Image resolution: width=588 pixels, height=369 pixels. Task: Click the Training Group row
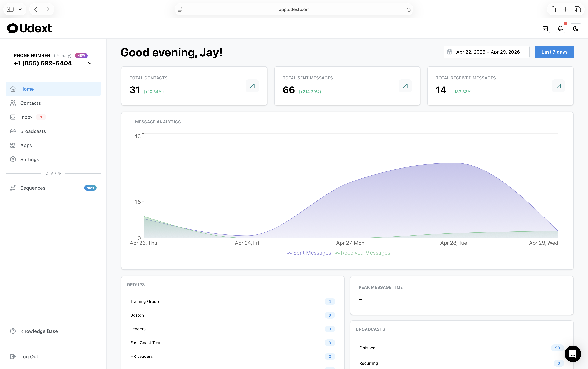(233, 301)
